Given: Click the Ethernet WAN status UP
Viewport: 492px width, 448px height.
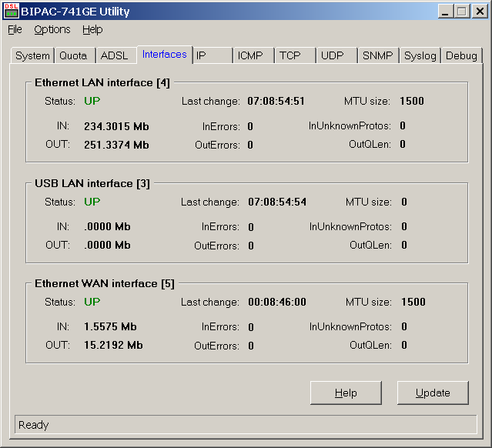Looking at the screenshot, I should [92, 302].
